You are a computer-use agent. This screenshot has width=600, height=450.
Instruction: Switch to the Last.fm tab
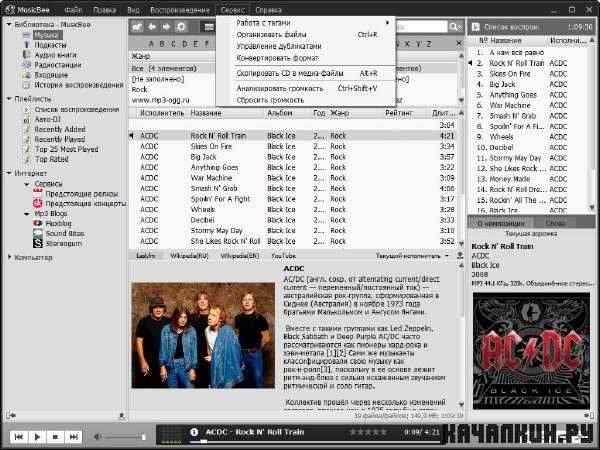[146, 256]
